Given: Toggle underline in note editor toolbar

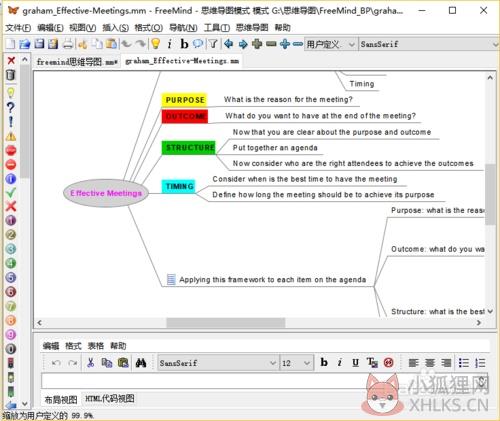Looking at the screenshot, I should point(355,362).
